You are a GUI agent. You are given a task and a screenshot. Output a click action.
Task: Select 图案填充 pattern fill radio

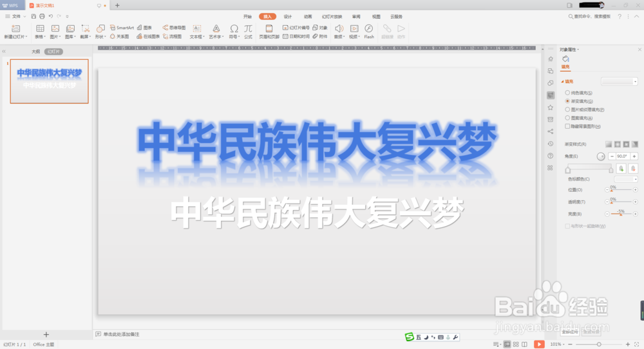pos(567,118)
